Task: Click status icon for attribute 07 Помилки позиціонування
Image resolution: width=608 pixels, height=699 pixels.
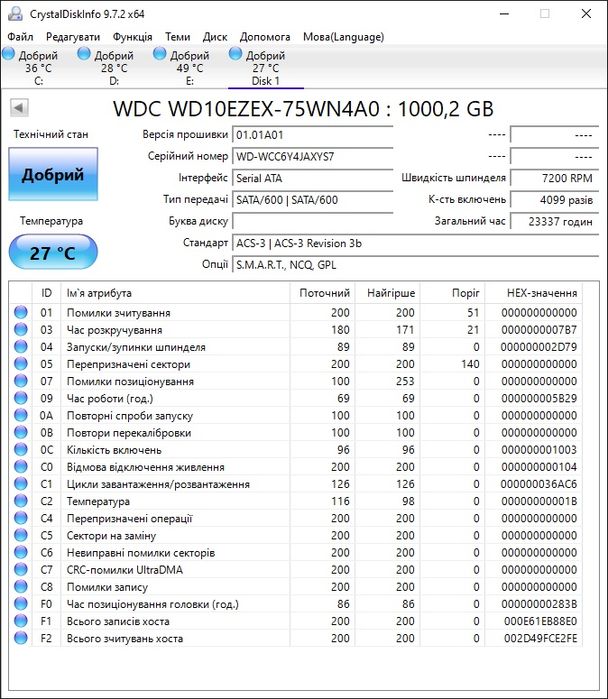Action: tap(21, 381)
